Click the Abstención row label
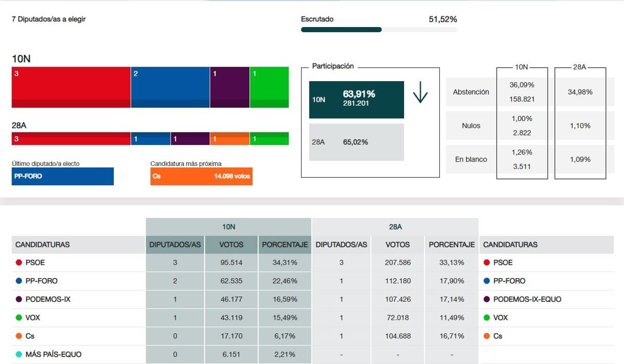 pos(471,92)
